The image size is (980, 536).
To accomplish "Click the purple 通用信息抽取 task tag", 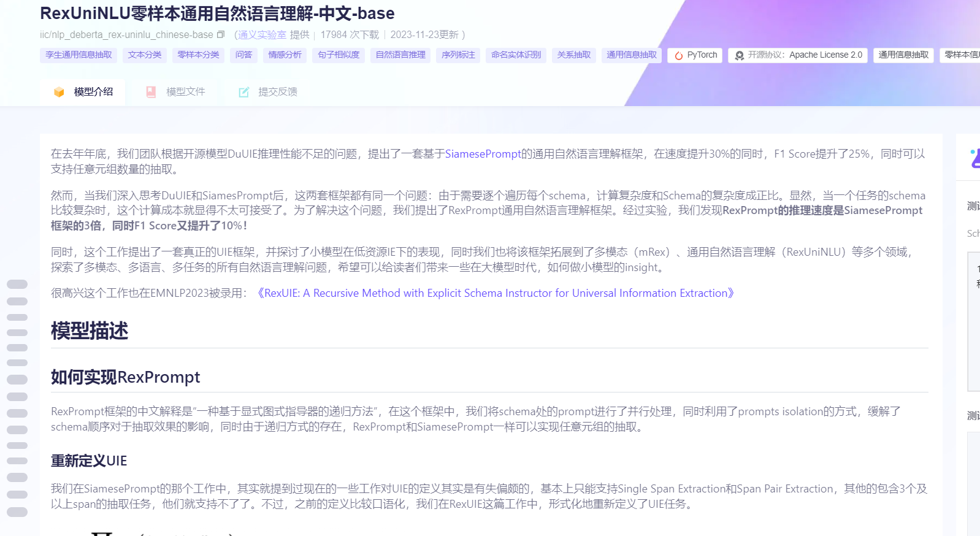I will [632, 55].
